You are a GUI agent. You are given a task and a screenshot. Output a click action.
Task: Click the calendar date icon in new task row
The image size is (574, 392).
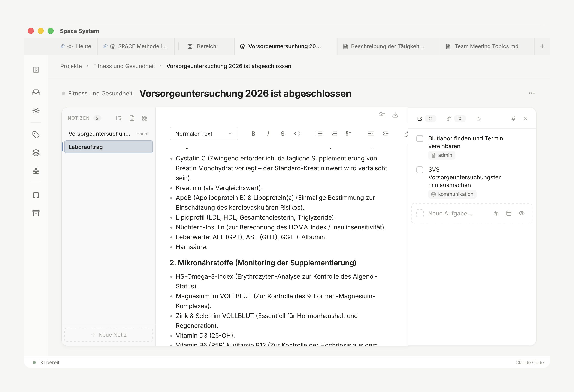(x=509, y=213)
